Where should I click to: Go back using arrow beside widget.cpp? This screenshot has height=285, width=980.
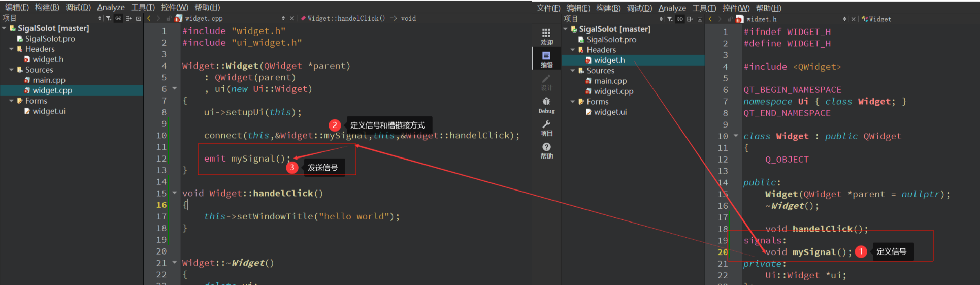149,18
